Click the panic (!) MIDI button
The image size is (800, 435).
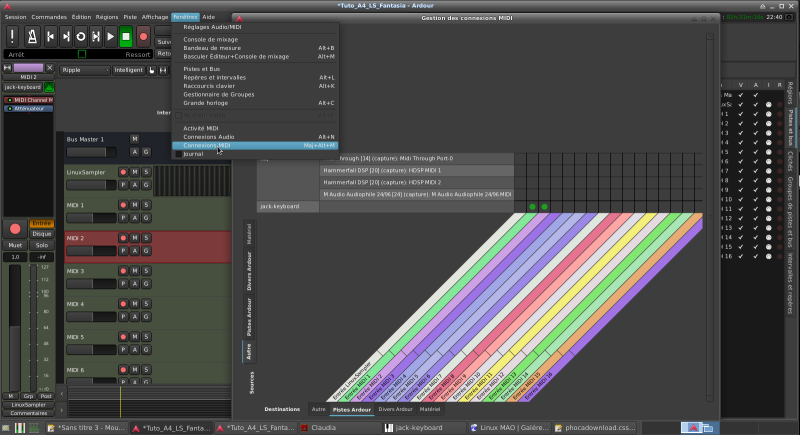click(12, 36)
